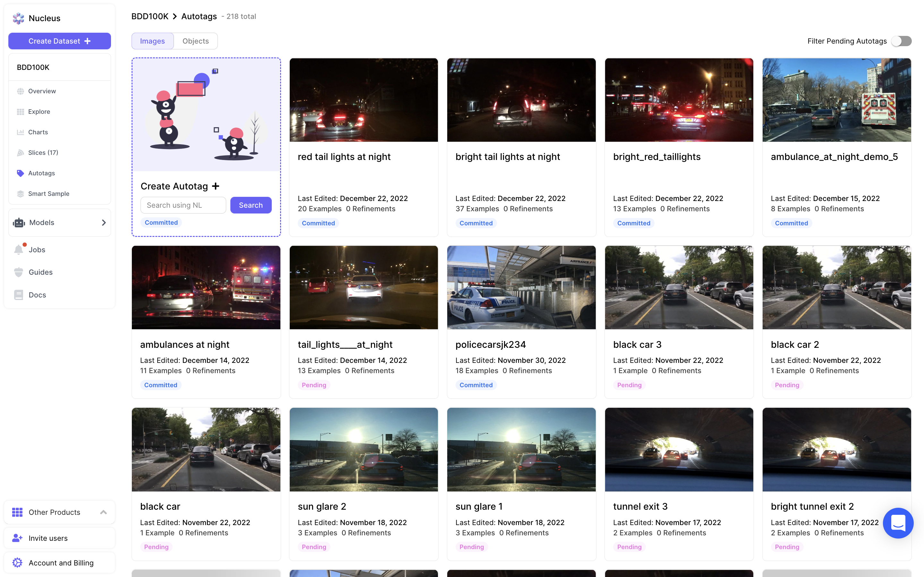Collapse the Other Products panel arrow
Viewport: 924px width, 577px height.
[103, 512]
